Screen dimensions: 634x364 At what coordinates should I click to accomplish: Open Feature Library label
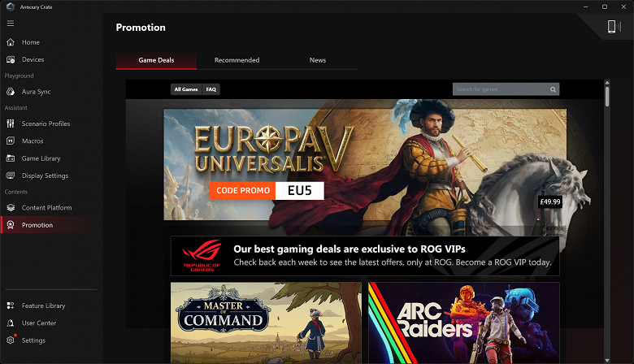(43, 305)
